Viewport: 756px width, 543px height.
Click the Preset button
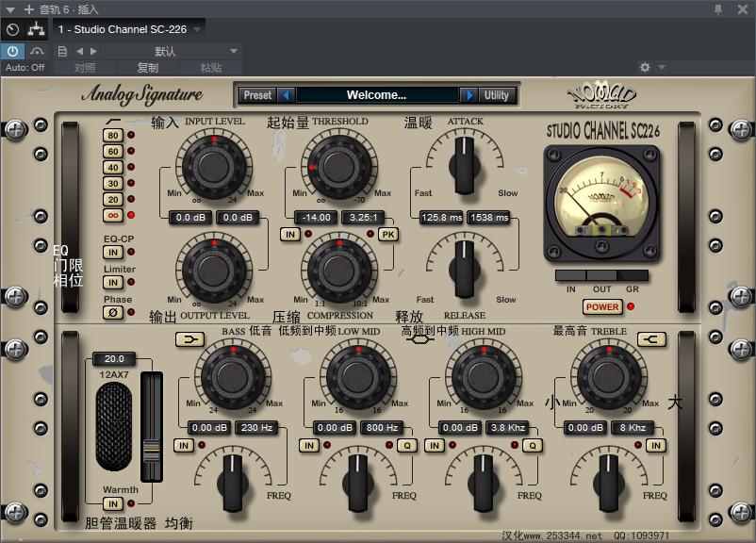[257, 95]
